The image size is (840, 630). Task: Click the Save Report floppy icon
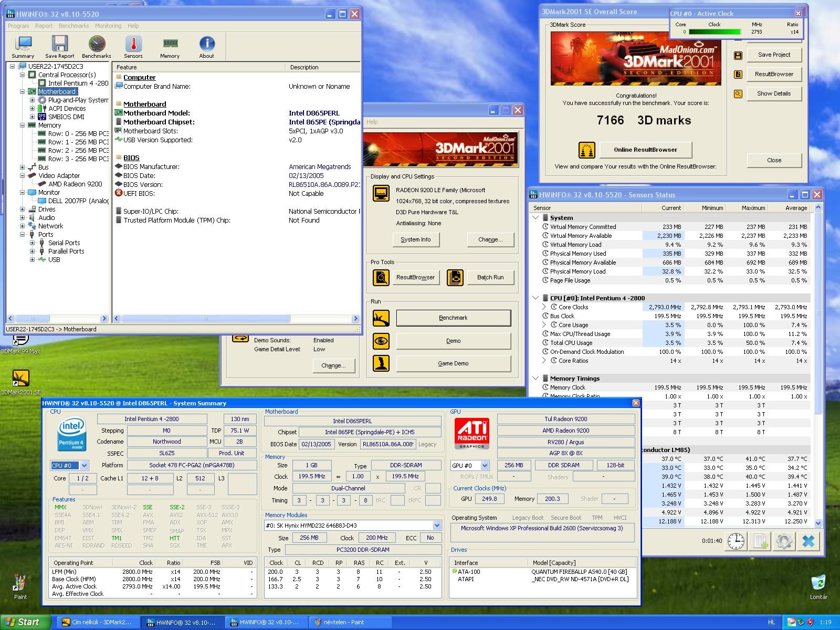(59, 46)
